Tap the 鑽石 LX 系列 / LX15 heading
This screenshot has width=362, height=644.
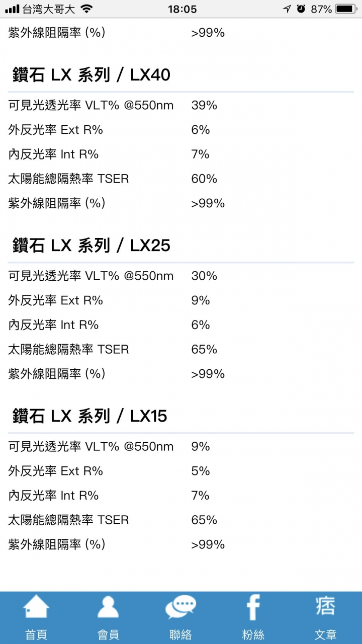(90, 416)
